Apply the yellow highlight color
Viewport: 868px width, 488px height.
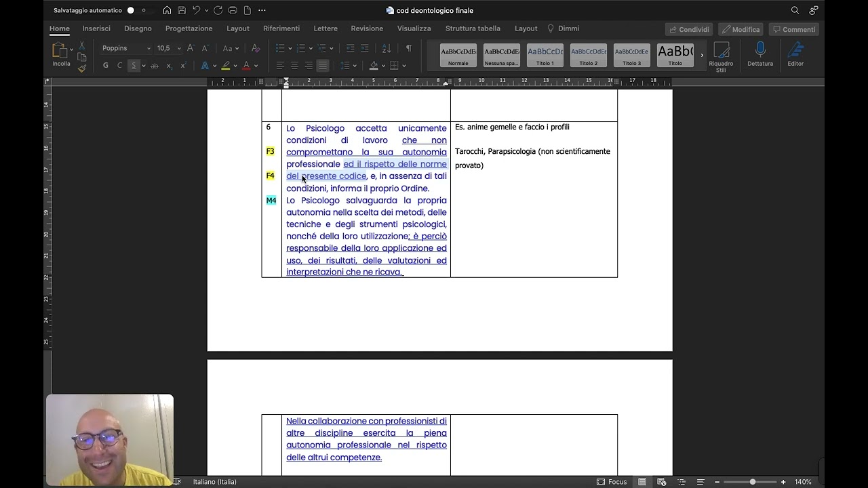click(226, 66)
